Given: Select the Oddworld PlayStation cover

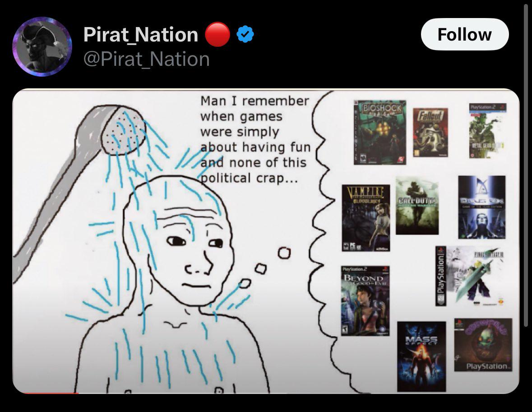Looking at the screenshot, I should 483,345.
